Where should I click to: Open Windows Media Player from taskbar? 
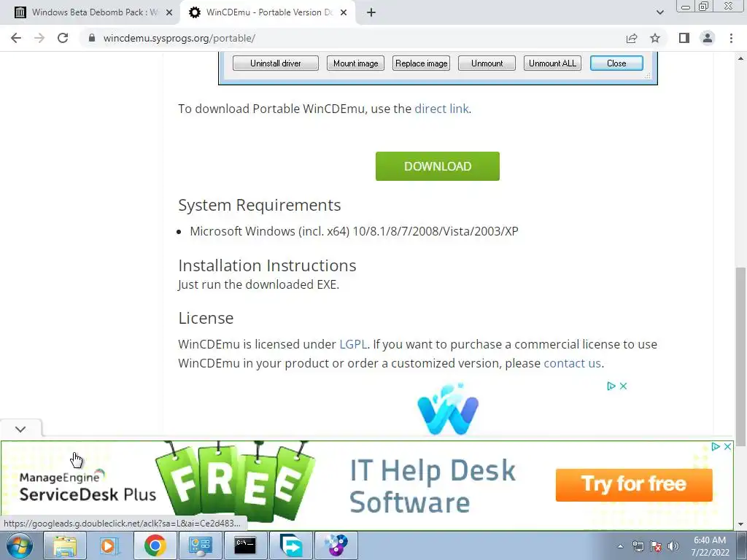[109, 545]
